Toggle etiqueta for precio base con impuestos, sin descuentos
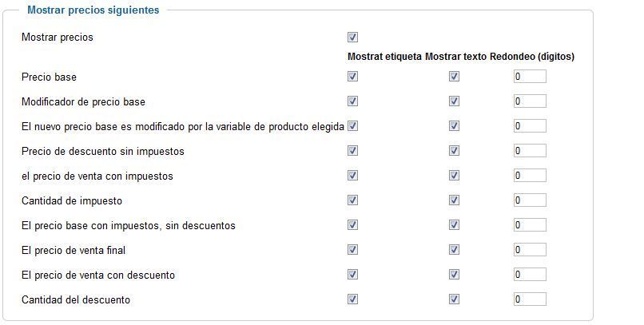644x325 pixels. click(352, 225)
